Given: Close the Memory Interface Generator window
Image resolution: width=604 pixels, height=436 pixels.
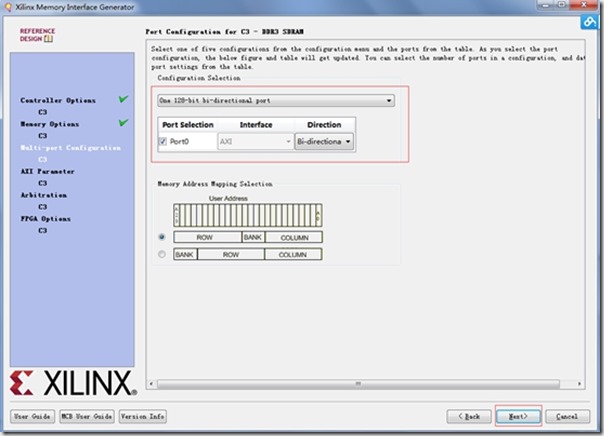Looking at the screenshot, I should coord(586,5).
